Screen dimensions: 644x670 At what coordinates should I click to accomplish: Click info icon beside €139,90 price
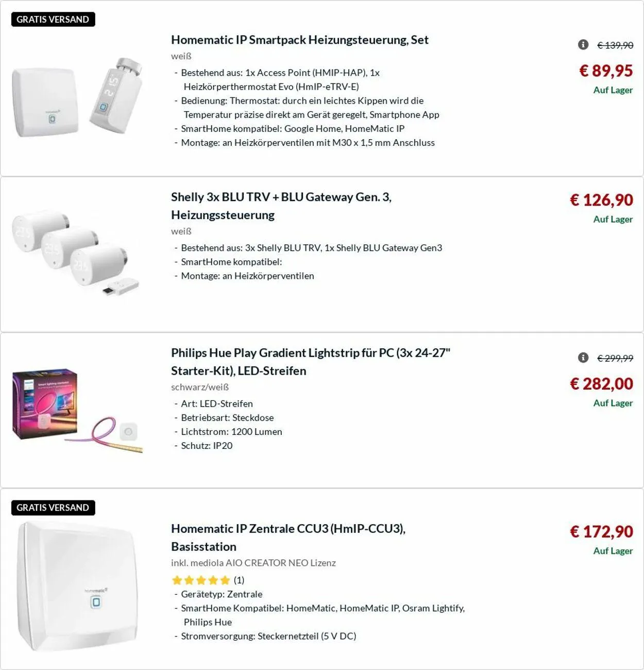(x=583, y=45)
